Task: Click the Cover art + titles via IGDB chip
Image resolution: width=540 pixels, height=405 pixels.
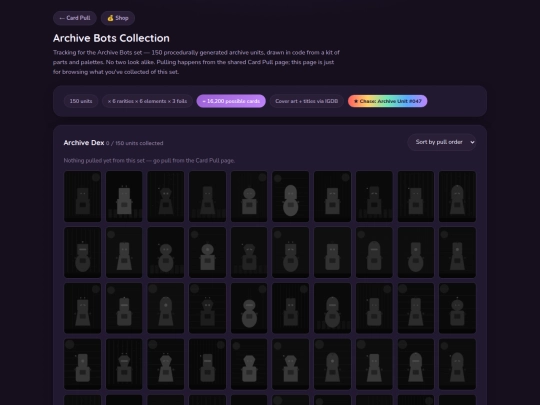Action: [307, 101]
